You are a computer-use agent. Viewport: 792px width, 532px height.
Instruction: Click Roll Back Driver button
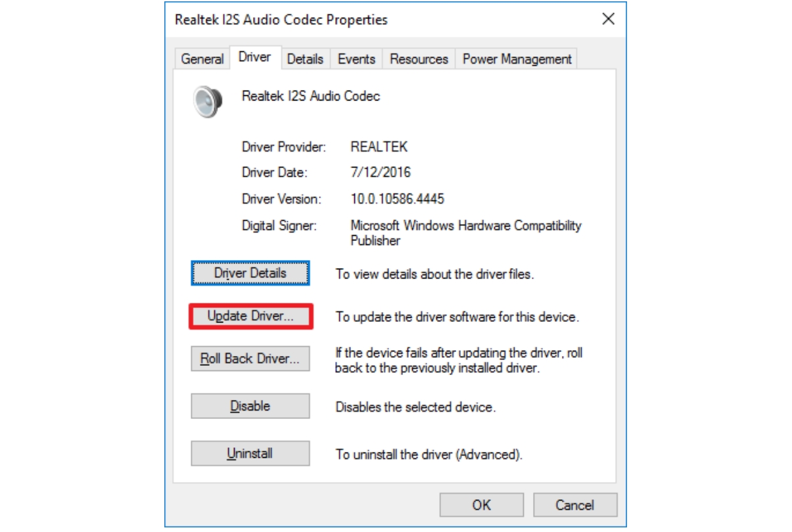pyautogui.click(x=250, y=359)
